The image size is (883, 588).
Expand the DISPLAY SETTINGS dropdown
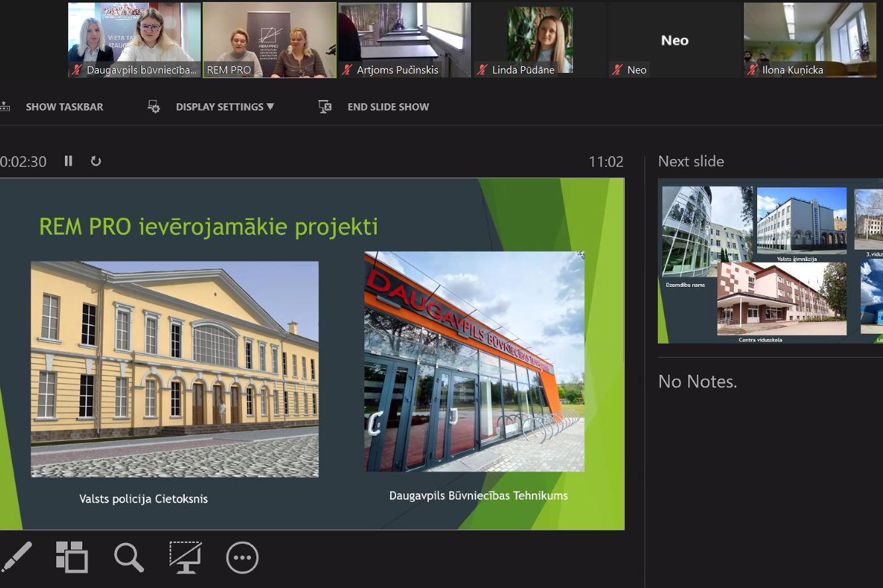click(x=225, y=107)
